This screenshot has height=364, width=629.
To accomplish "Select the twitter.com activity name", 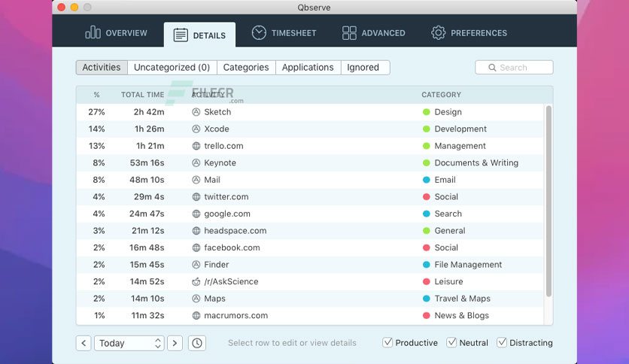I will 226,197.
